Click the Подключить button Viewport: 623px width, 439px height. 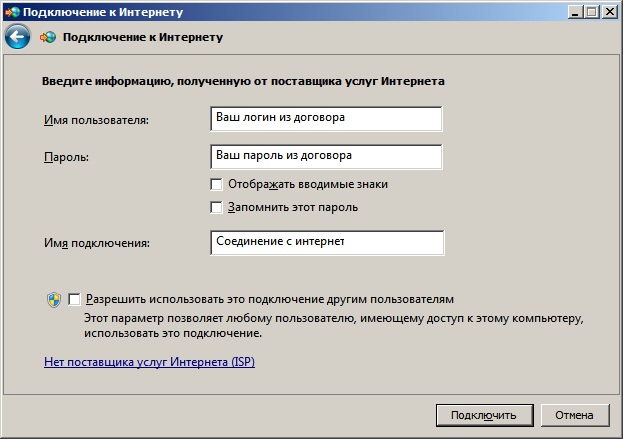coord(484,415)
